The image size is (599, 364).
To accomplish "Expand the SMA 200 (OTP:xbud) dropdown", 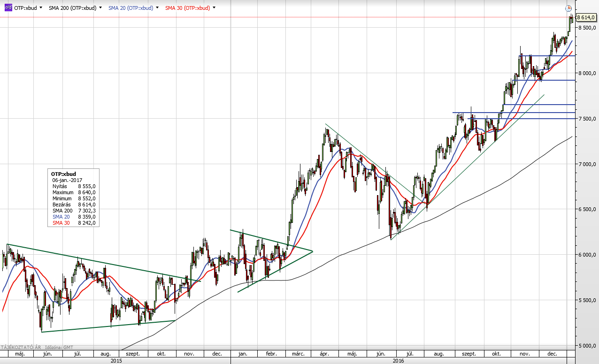I will pyautogui.click(x=100, y=8).
